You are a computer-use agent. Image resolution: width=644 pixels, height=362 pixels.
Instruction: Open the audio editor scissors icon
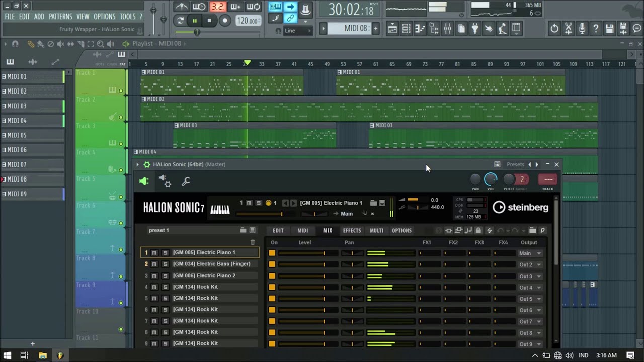click(569, 29)
